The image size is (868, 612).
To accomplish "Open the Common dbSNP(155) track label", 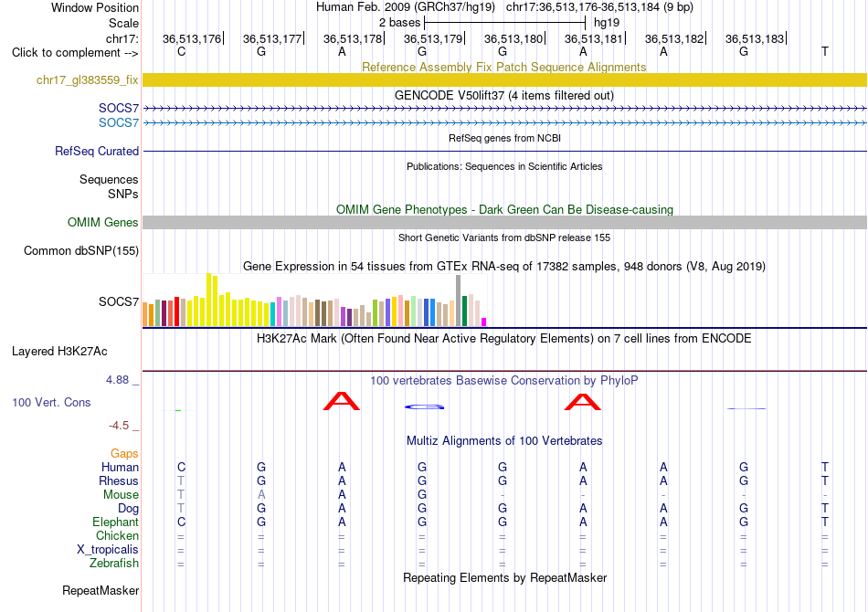I will click(x=80, y=250).
